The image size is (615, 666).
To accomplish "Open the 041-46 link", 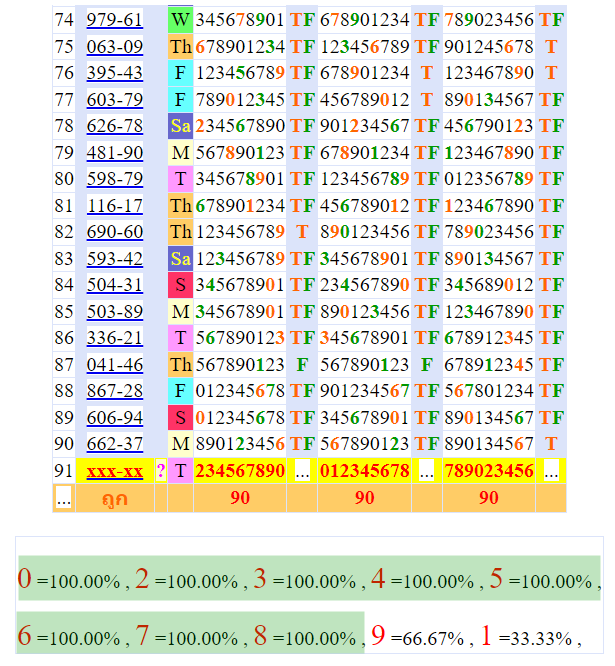I will point(115,365).
